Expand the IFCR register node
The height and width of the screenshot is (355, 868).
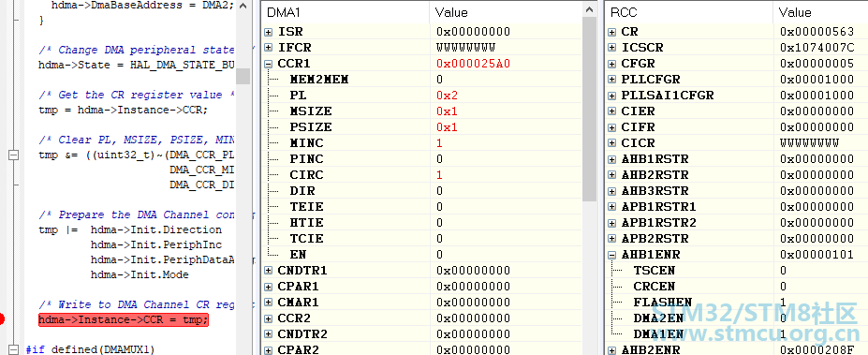pos(269,48)
